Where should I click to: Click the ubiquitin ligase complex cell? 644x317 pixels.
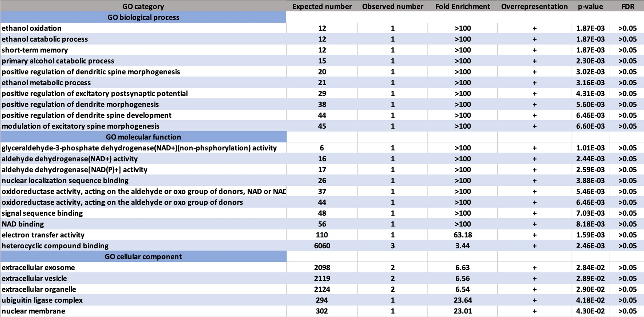(x=143, y=300)
